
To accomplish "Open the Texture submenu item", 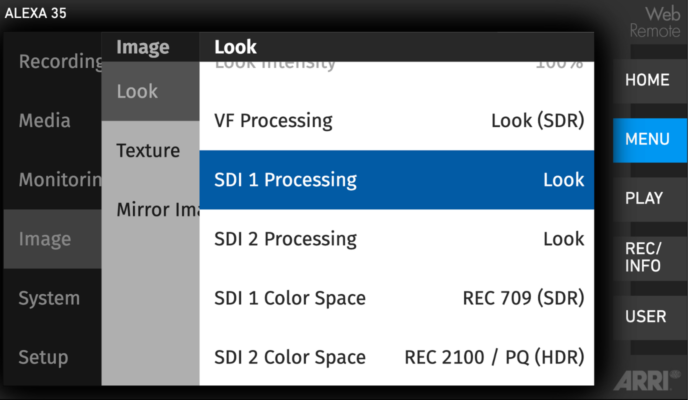I will (150, 150).
